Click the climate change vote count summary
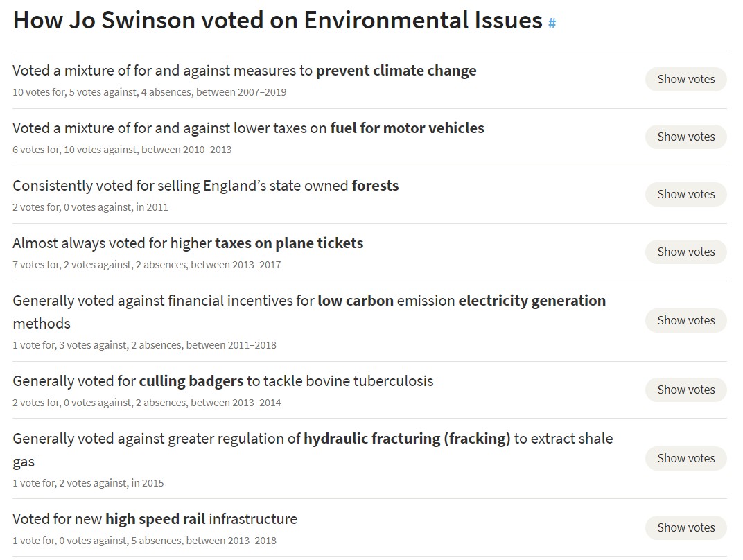Viewport: 743px width, 560px height. pos(149,92)
